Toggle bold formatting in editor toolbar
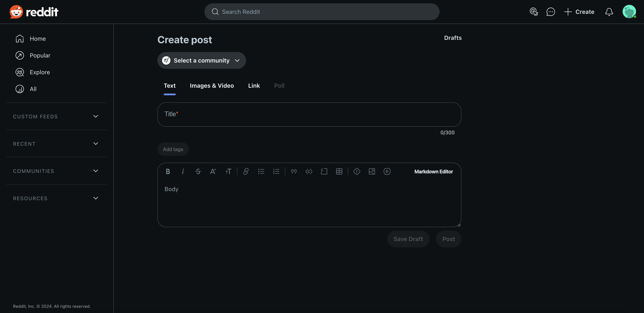This screenshot has width=644, height=313. tap(168, 171)
